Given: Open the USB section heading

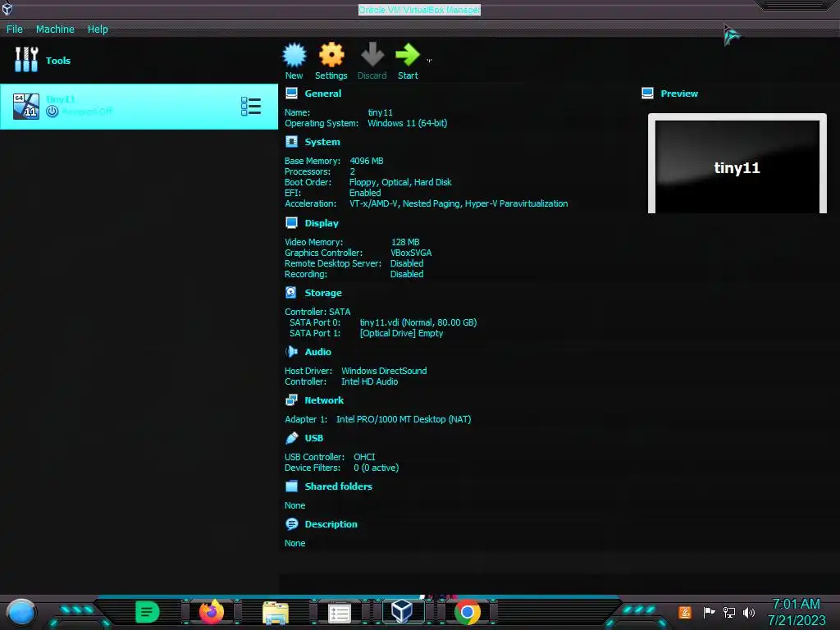Looking at the screenshot, I should (314, 438).
